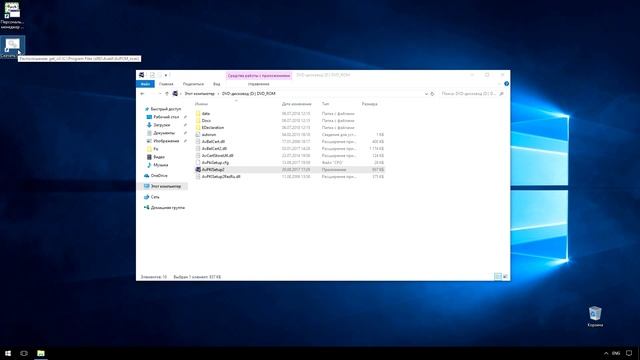640x360 pixels.
Task: Sort by the Имя column header
Action: 201,104
